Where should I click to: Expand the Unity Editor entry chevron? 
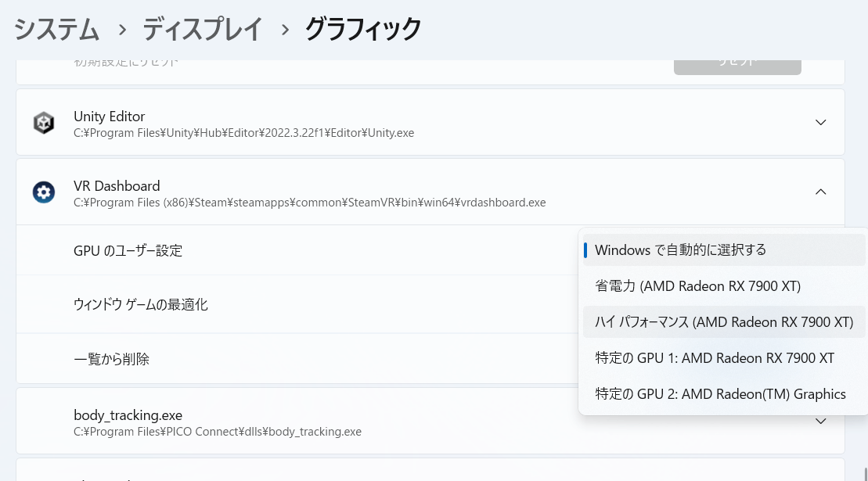[820, 123]
